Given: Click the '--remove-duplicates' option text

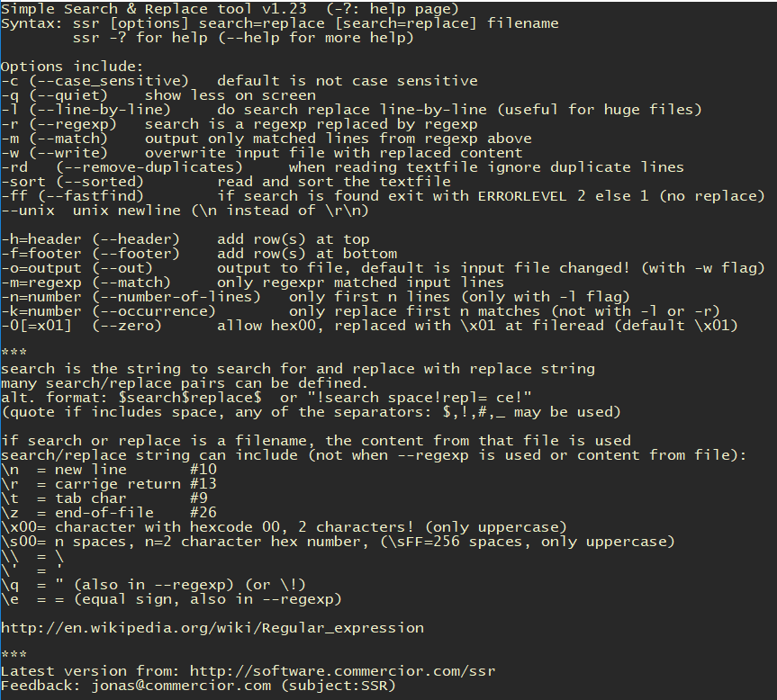Looking at the screenshot, I should coord(149,166).
